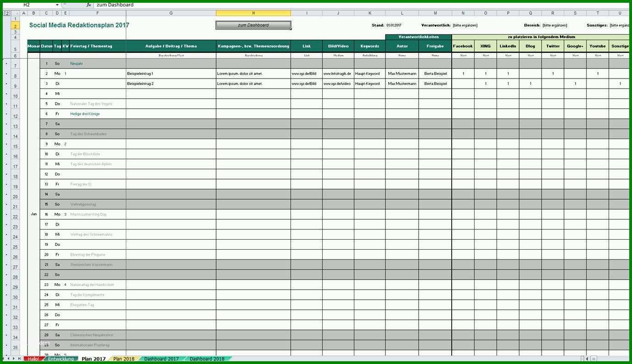Click '[bitte ergänzen]' next to Bereich
632x364 pixels.
click(x=554, y=25)
